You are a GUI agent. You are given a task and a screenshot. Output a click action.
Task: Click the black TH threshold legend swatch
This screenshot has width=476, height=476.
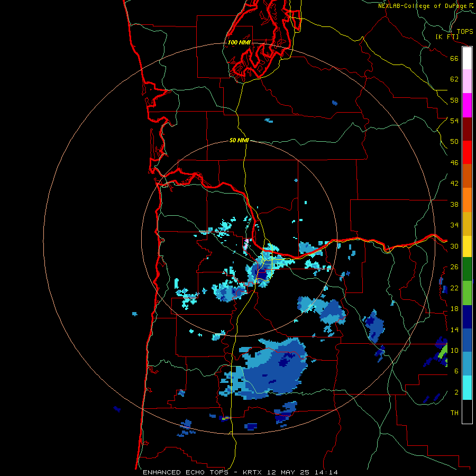467,411
